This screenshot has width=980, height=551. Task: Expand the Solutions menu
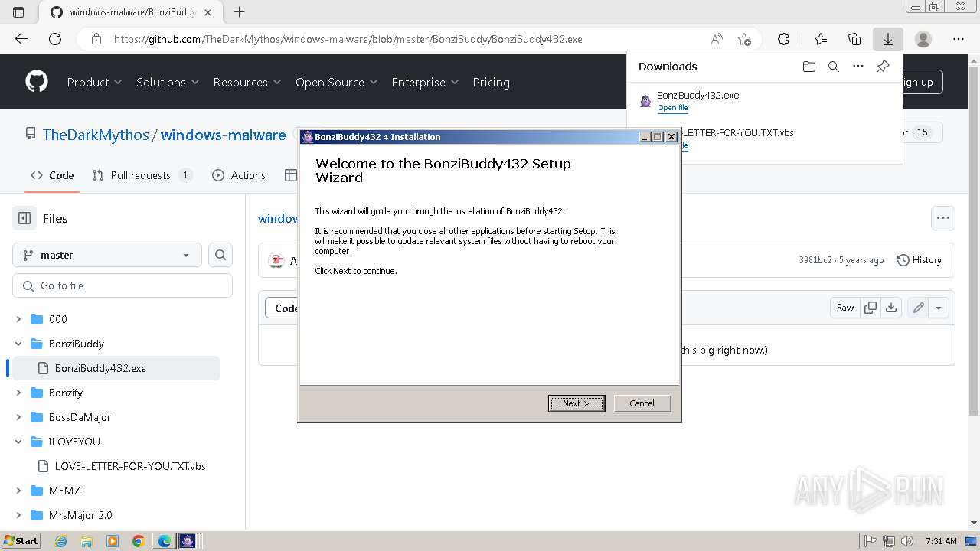pos(168,82)
